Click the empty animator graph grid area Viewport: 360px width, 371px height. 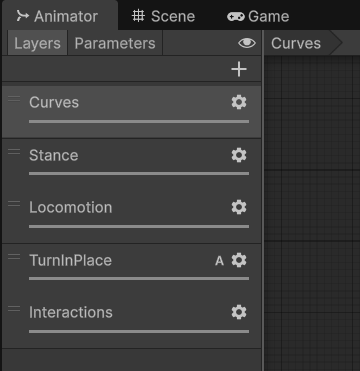click(x=312, y=213)
